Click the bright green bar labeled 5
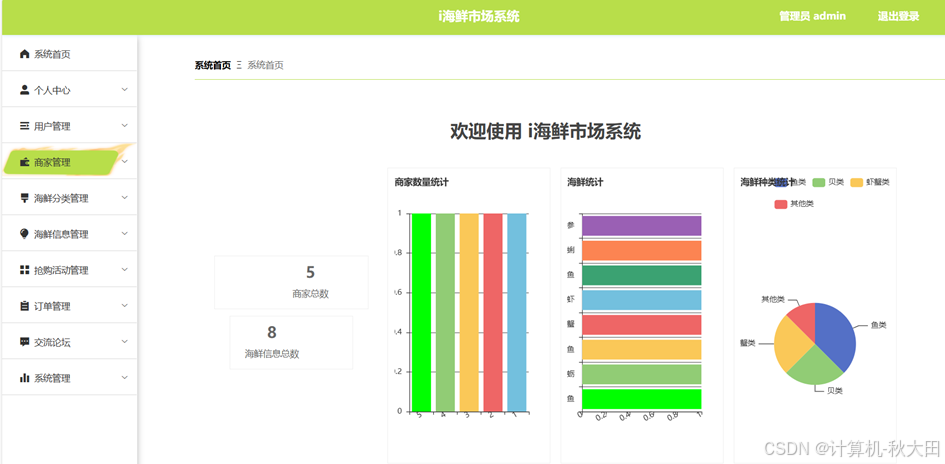Screen dimensions: 945x464 [x=421, y=312]
